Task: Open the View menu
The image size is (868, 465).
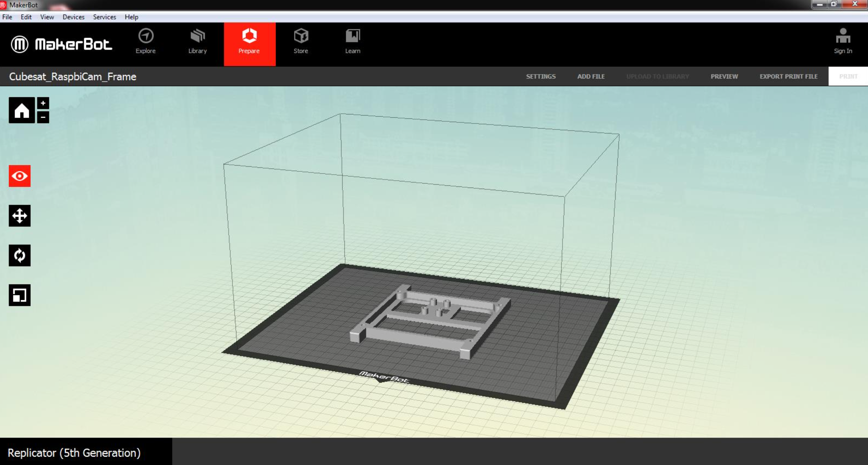Action: pos(47,17)
